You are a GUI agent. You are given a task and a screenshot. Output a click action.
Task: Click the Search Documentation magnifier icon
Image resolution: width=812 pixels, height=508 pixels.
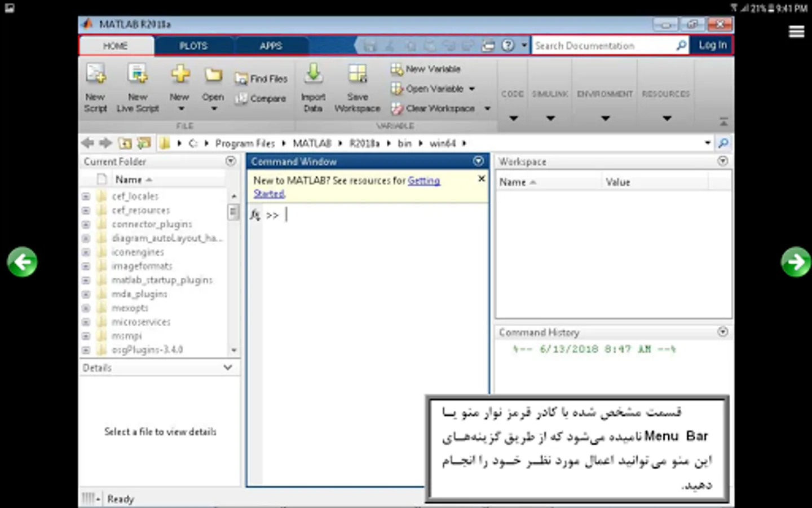coord(681,45)
